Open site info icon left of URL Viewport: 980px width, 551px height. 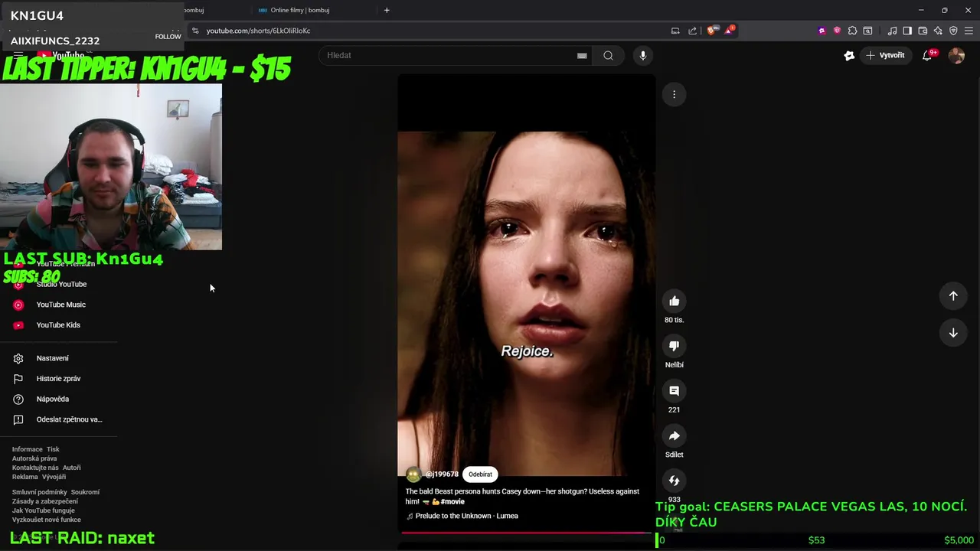[195, 31]
